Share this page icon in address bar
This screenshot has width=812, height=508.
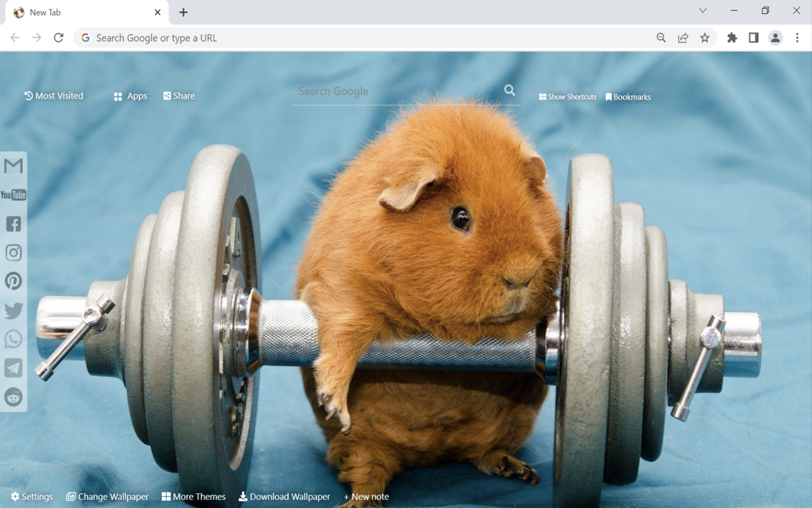coord(683,38)
